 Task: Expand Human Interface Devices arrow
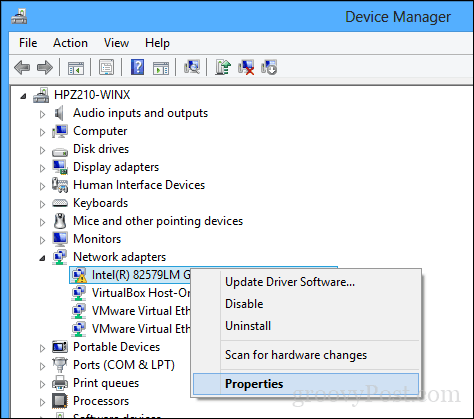click(x=42, y=186)
